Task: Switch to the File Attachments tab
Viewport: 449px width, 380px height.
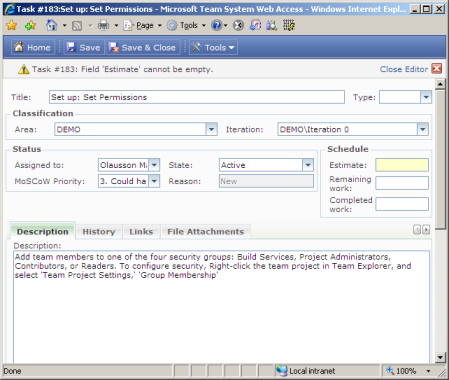Action: point(206,232)
